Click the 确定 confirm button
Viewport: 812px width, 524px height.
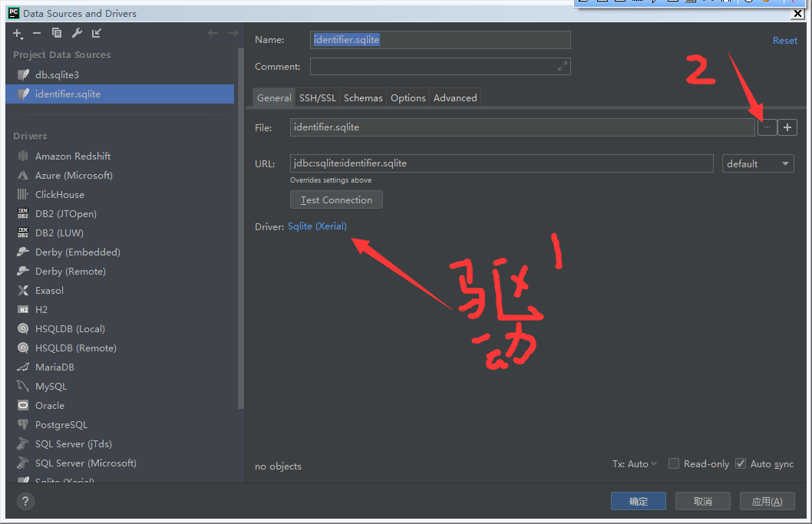[x=638, y=501]
